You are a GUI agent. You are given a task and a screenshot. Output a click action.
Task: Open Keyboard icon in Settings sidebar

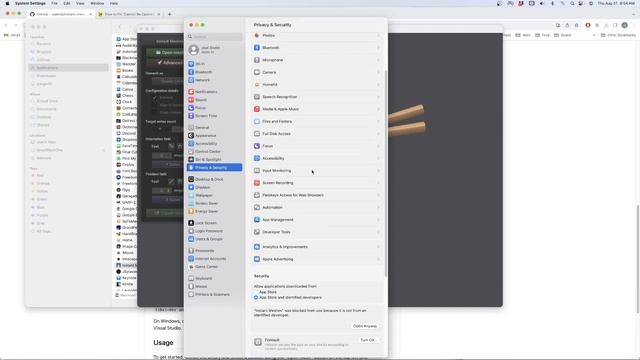point(191,278)
